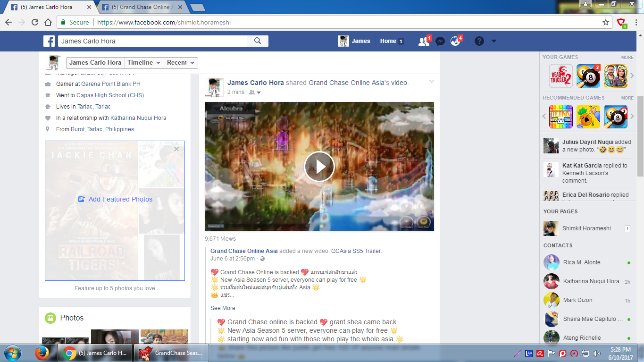Click the Shimkit Horameshi page avatar
Image resolution: width=644 pixels, height=362 pixels.
pos(551,228)
